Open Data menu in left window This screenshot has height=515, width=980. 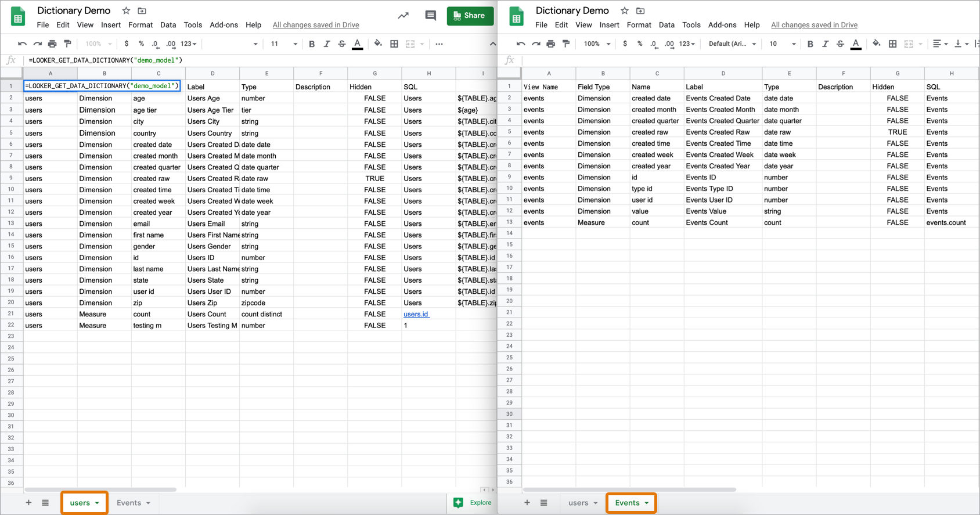168,25
